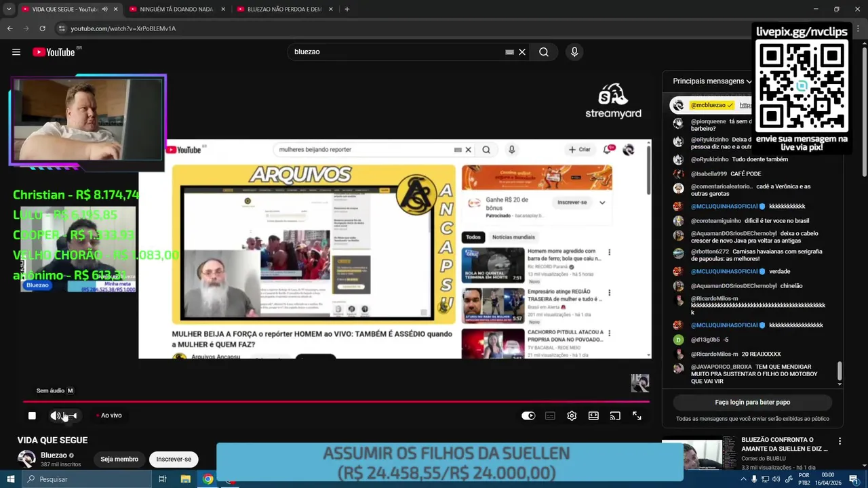The image size is (868, 488).
Task: Go back in browser history
Action: pos(9,28)
